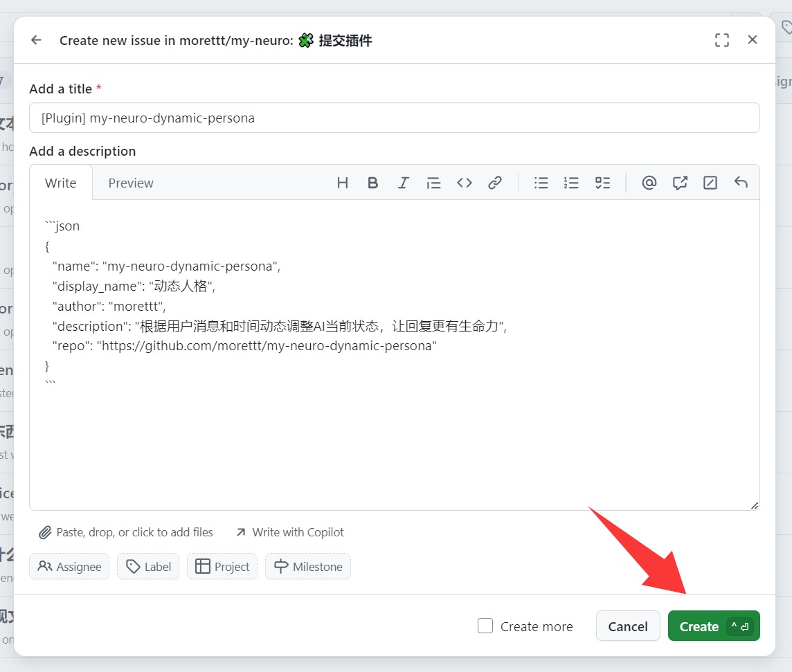Toggle italic text formatting

[403, 183]
